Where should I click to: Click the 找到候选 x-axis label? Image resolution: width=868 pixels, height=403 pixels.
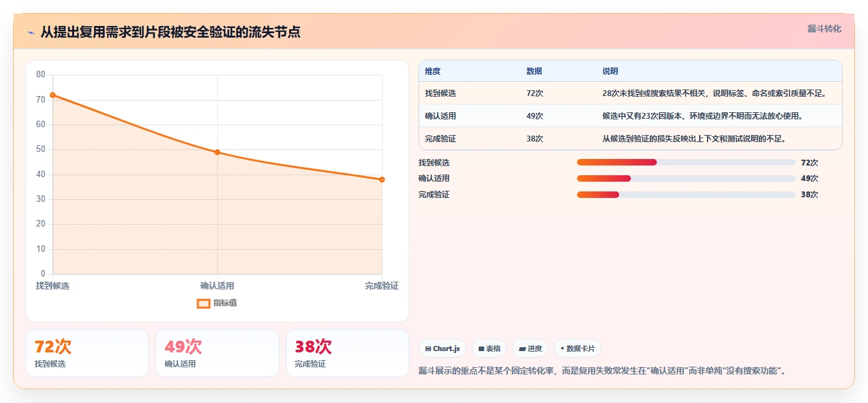click(53, 286)
